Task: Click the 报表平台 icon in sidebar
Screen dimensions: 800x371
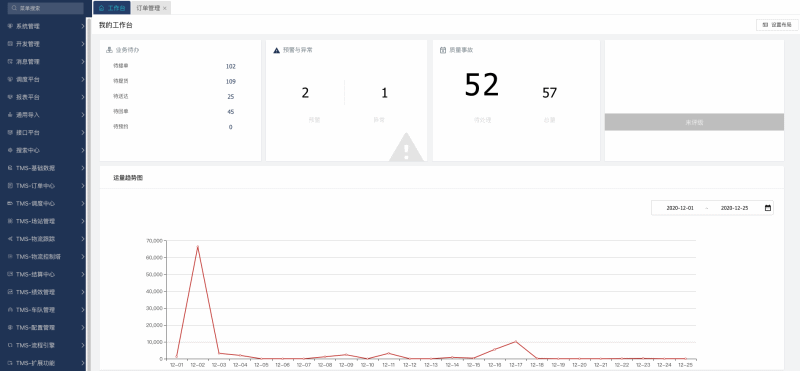Action: (10, 97)
